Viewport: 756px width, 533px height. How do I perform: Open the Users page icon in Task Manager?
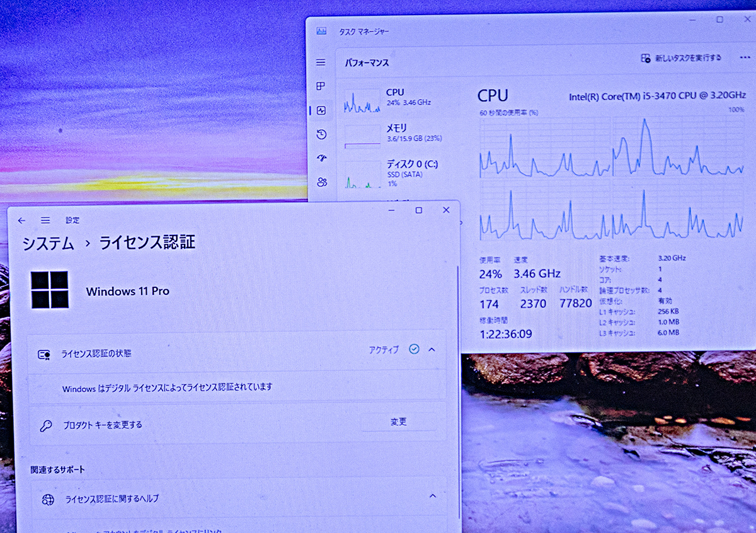321,182
